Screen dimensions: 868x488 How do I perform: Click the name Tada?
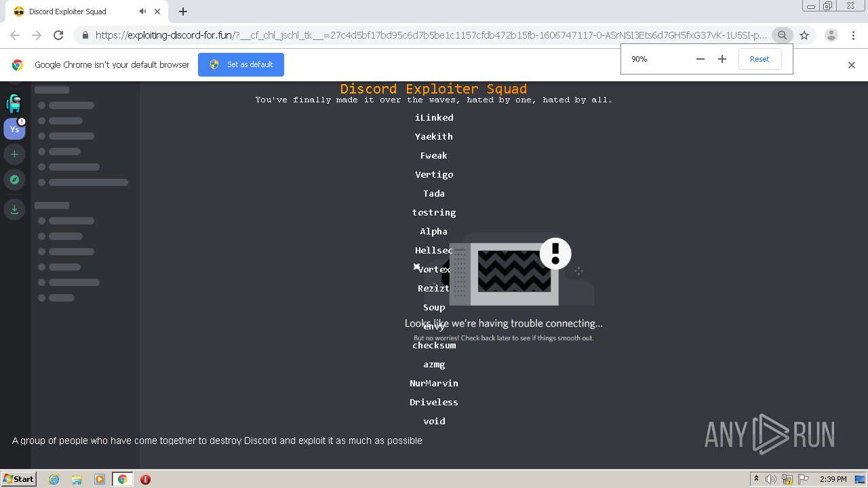(x=434, y=193)
